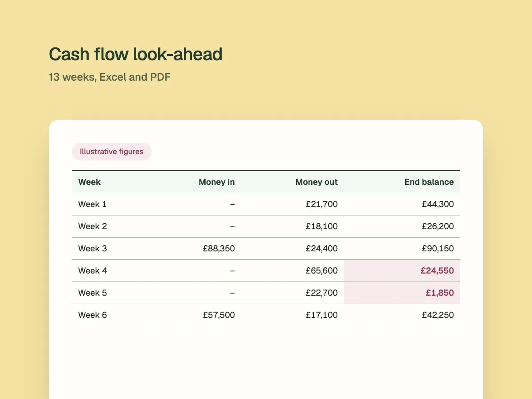
Task: Click the 'Week' column header
Action: tap(90, 182)
